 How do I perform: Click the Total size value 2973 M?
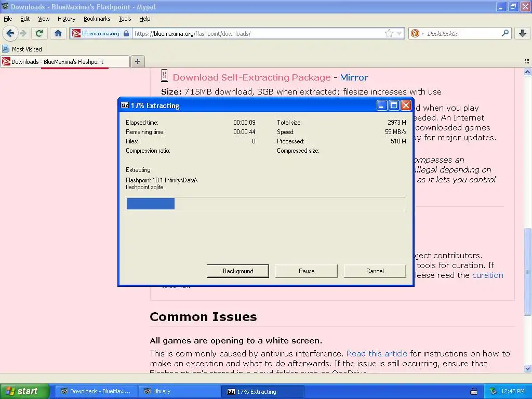click(396, 123)
